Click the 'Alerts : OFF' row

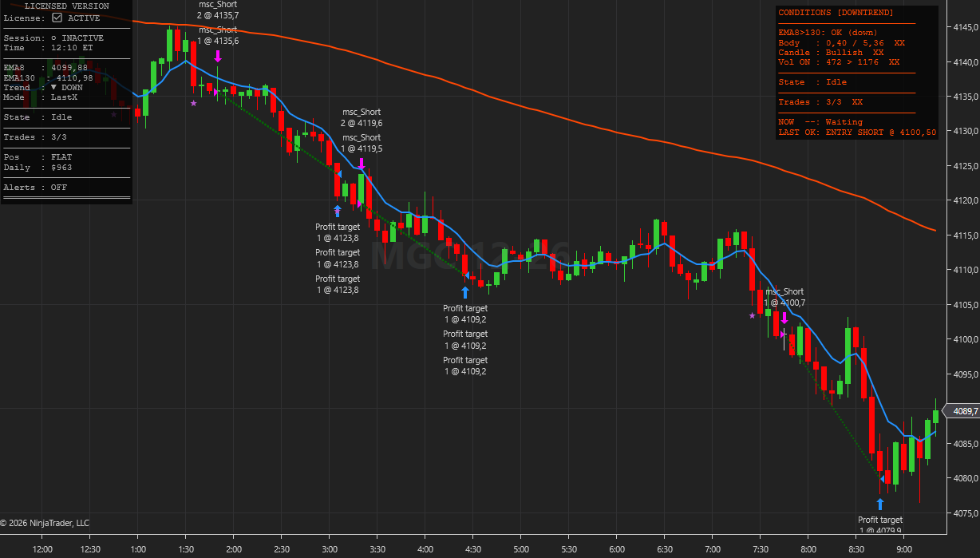coord(35,188)
